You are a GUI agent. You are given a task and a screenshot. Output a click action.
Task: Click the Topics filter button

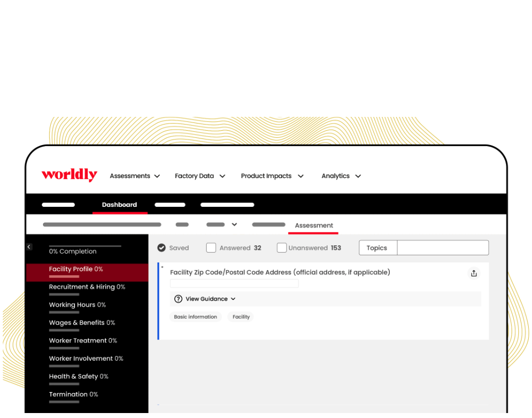point(378,248)
